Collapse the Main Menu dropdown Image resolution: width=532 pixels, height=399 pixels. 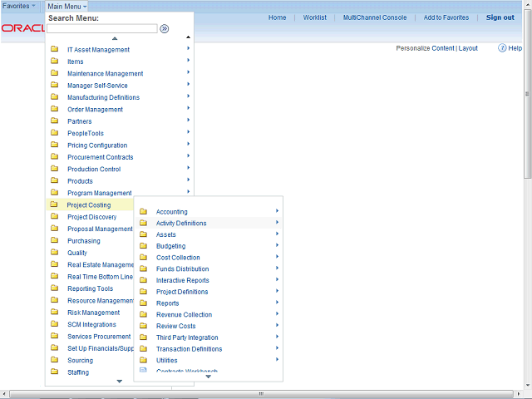tap(66, 6)
